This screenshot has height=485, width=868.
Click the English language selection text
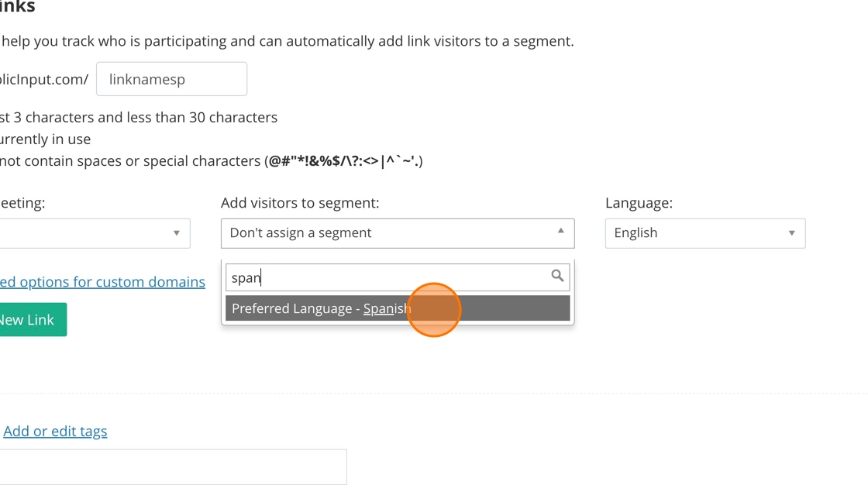635,233
